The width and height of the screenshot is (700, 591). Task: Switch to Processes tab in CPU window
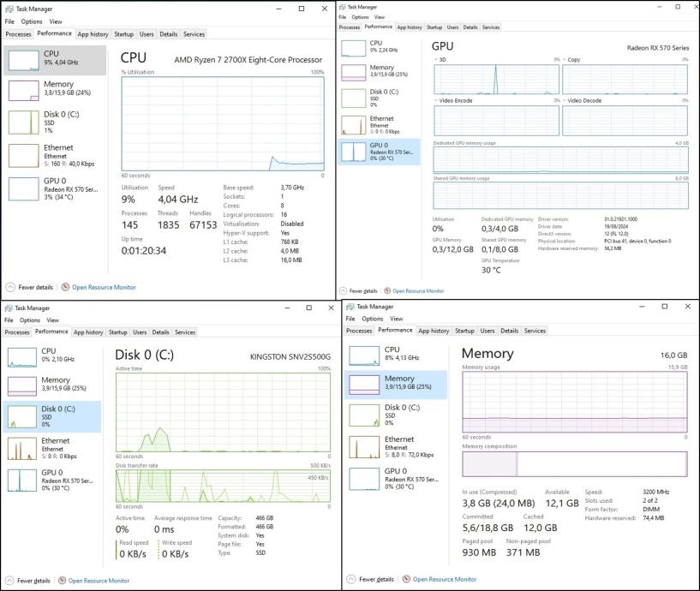coord(18,34)
